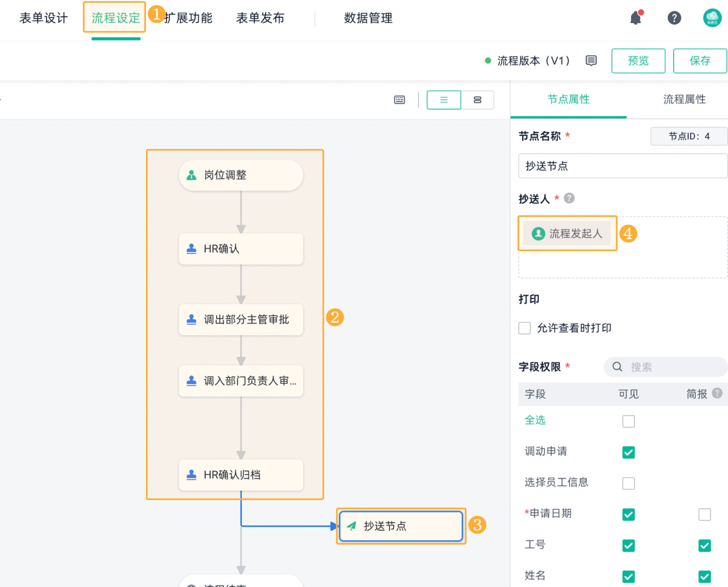Open the flow version notes icon

pyautogui.click(x=591, y=61)
